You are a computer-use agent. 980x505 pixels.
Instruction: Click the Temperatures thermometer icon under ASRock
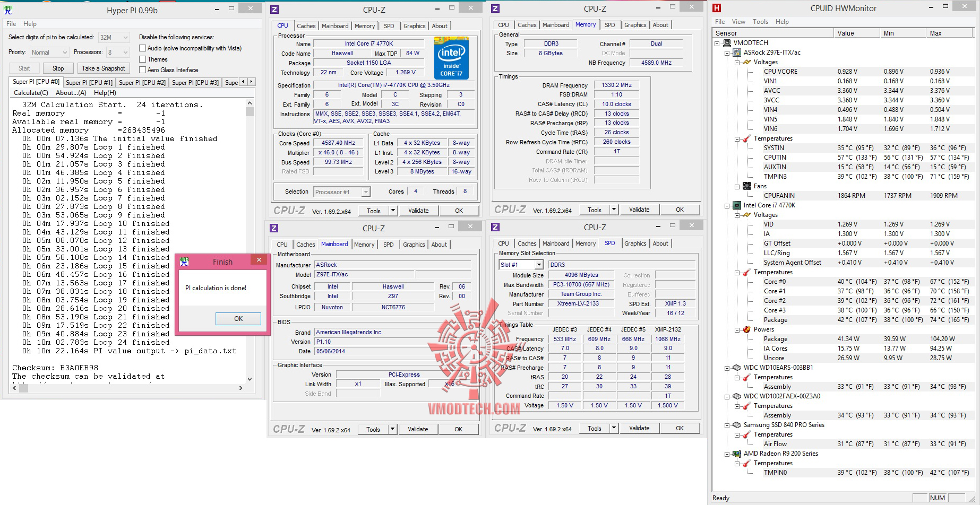pos(746,138)
